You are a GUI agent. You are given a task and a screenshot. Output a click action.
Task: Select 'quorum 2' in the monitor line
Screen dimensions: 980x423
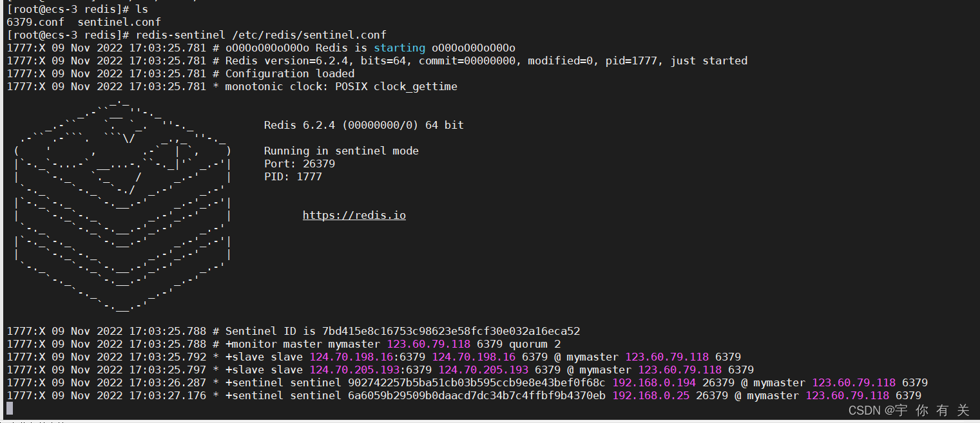point(535,344)
